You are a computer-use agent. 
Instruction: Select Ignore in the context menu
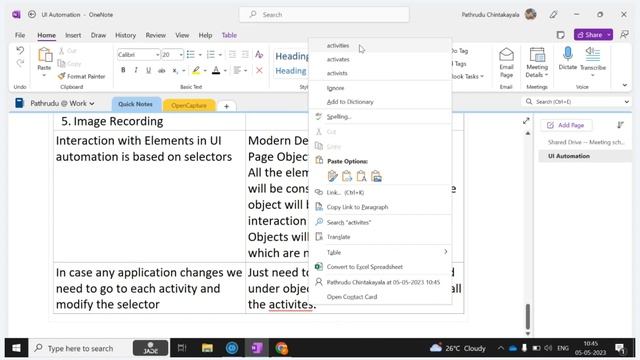click(x=380, y=88)
